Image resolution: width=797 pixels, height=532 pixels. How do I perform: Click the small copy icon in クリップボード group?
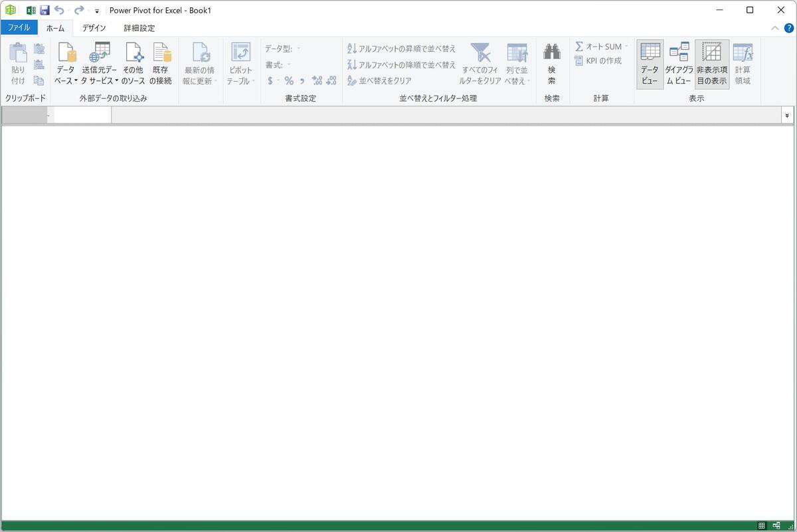pos(39,80)
